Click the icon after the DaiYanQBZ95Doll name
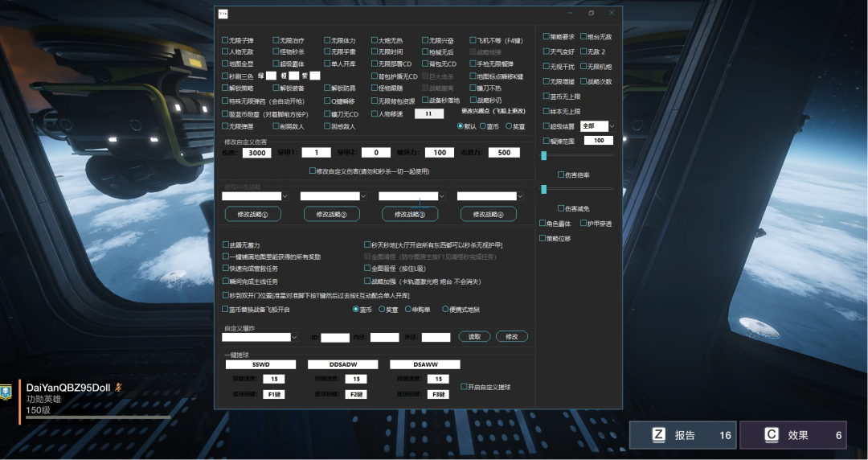 (x=118, y=387)
